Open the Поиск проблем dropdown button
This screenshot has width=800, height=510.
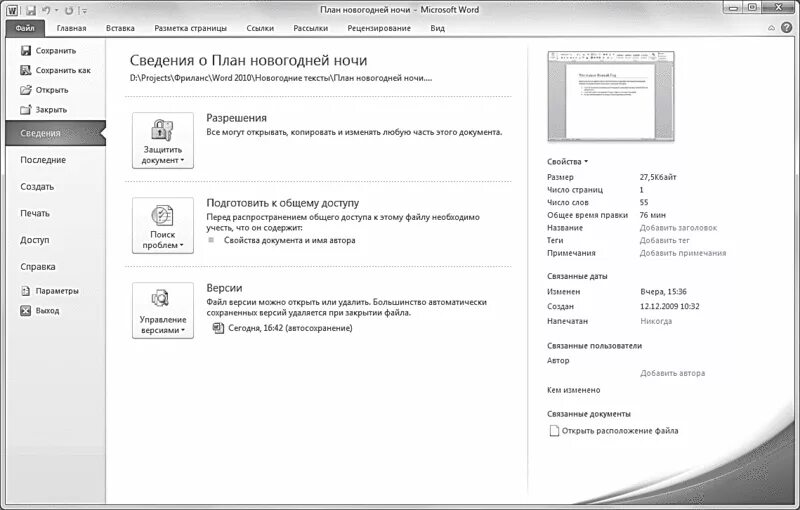click(x=163, y=225)
